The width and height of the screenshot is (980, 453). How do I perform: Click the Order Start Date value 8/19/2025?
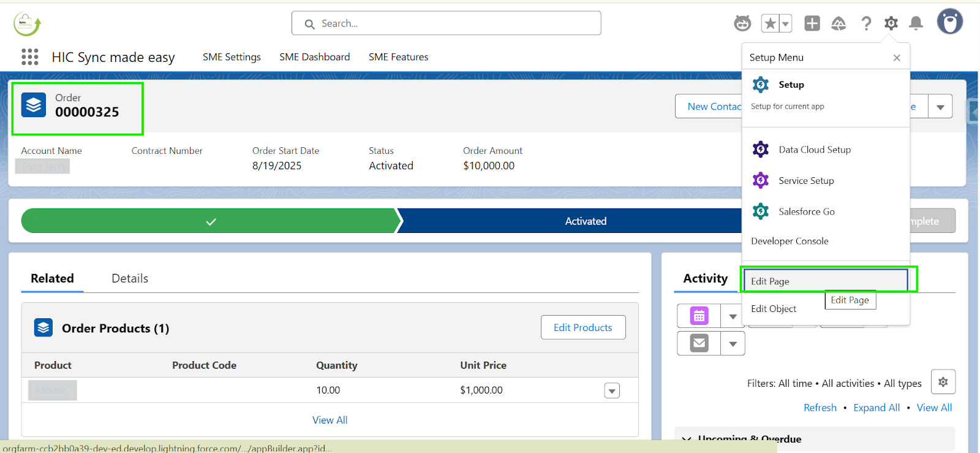[x=277, y=166]
